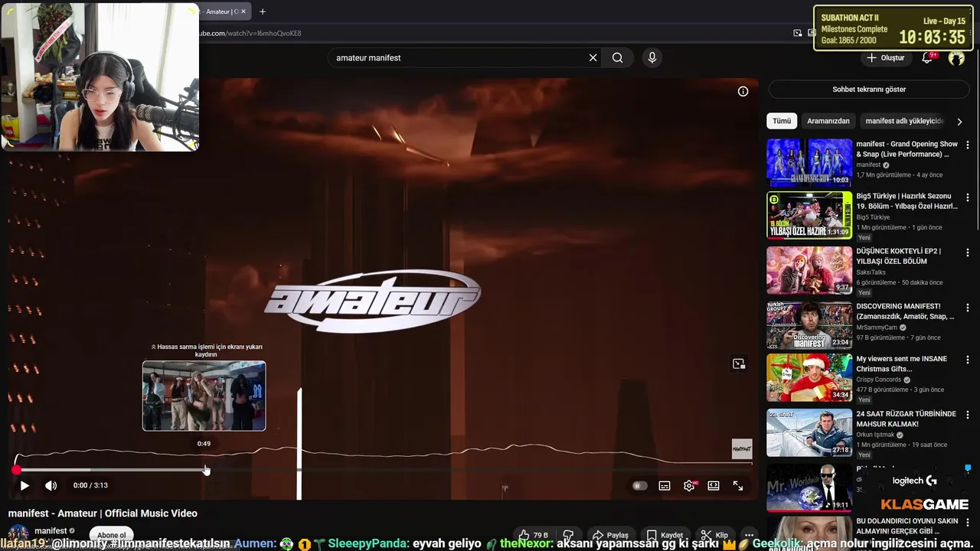Open options for My viewers sent me INSANE video

pos(967,359)
